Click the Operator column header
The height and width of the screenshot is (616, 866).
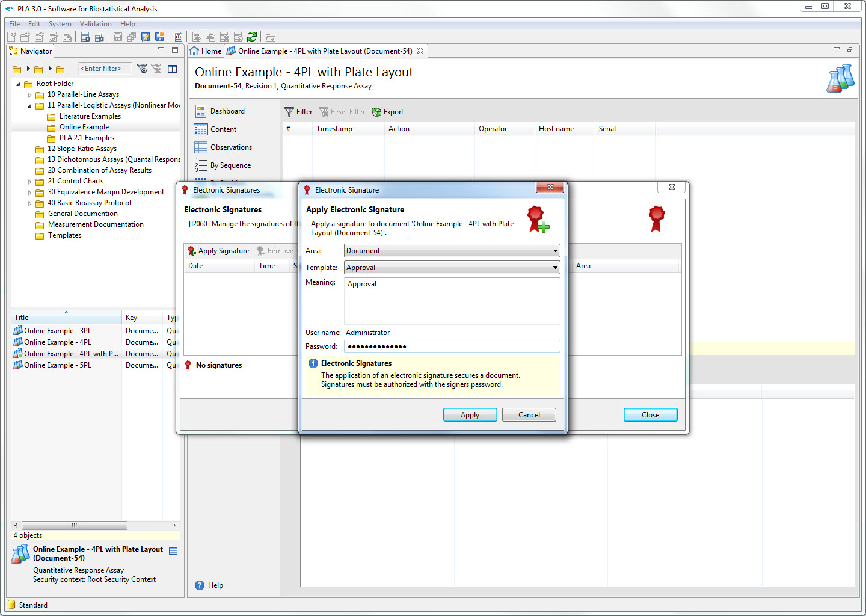coord(505,129)
